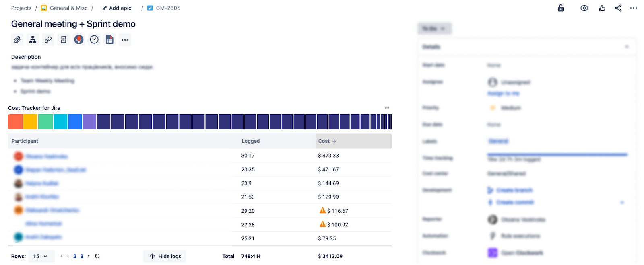Click the attach file paperclip icon
The image size is (644, 265).
coord(17,40)
